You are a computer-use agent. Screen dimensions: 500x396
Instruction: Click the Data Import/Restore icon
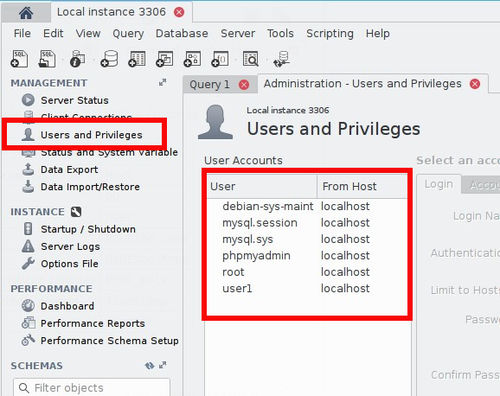click(28, 186)
